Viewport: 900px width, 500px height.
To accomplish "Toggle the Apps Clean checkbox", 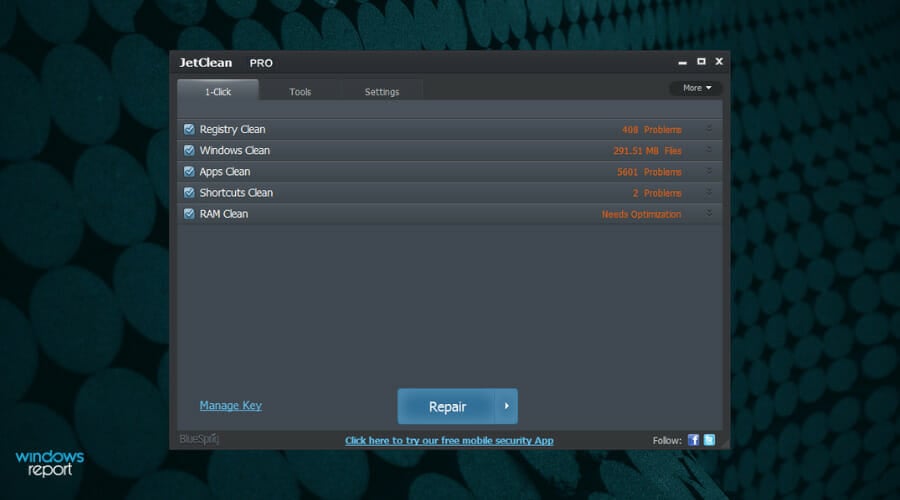I will 189,172.
